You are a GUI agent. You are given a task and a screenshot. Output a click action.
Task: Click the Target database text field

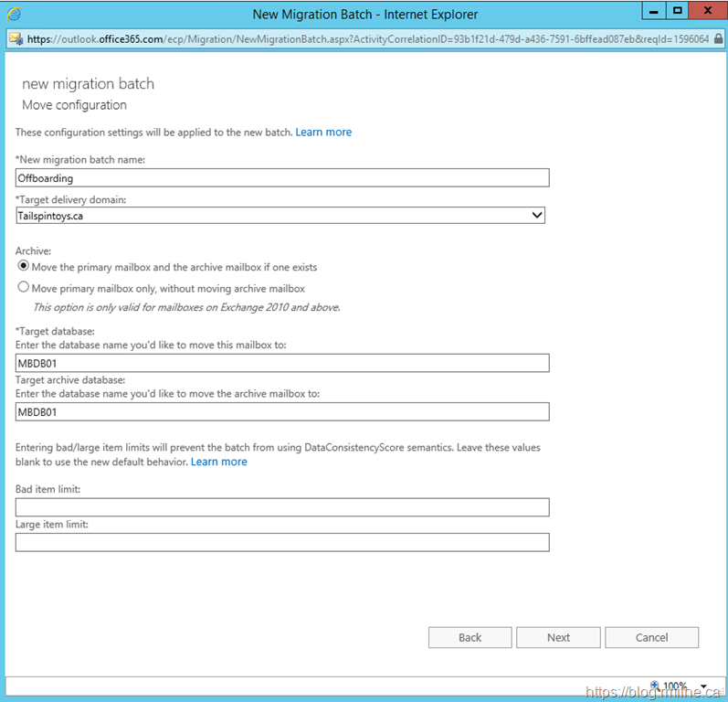(x=282, y=363)
